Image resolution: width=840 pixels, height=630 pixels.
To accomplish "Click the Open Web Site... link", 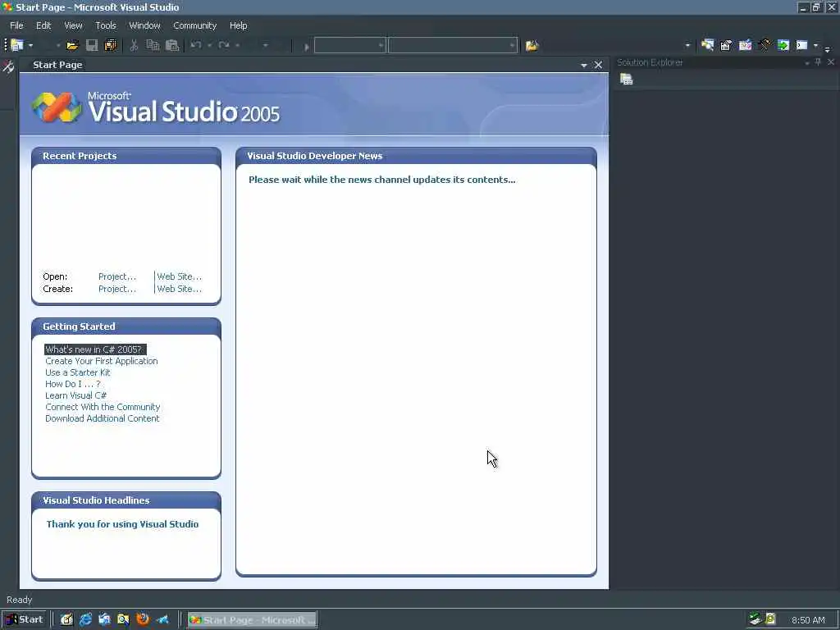I will pyautogui.click(x=180, y=276).
